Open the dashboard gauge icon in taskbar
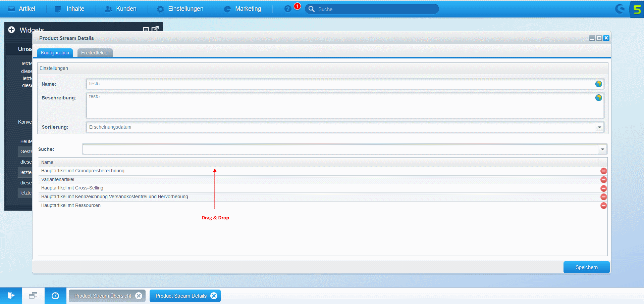The image size is (644, 304). tap(55, 296)
